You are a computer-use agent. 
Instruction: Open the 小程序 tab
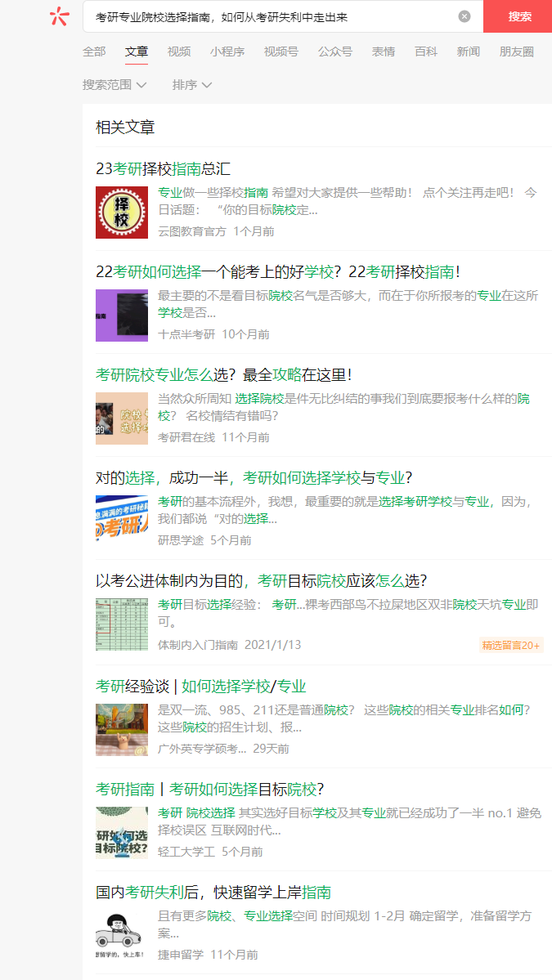pyautogui.click(x=227, y=51)
